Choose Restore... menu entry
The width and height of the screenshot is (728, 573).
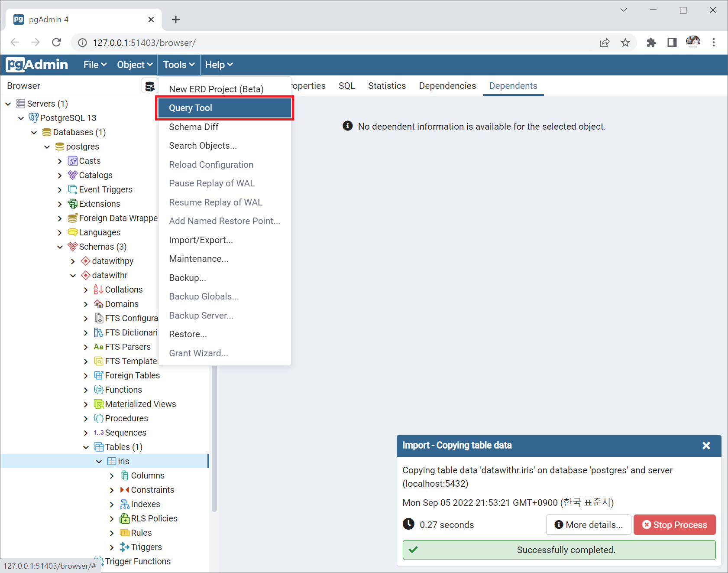224,334
